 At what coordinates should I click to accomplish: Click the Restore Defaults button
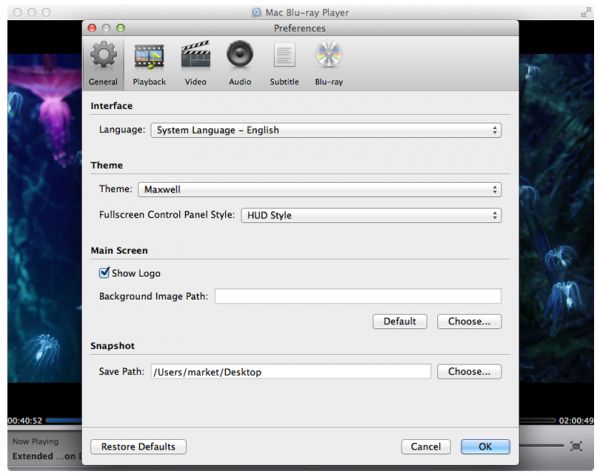click(138, 446)
